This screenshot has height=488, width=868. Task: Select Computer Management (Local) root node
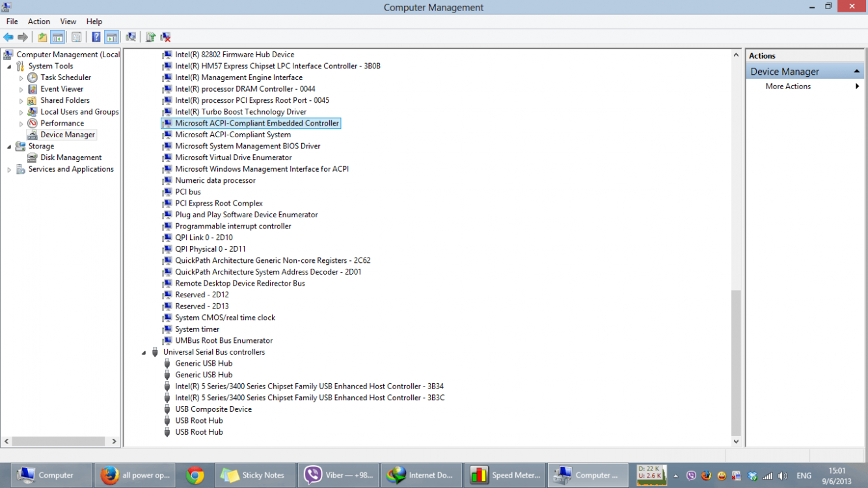tap(68, 55)
